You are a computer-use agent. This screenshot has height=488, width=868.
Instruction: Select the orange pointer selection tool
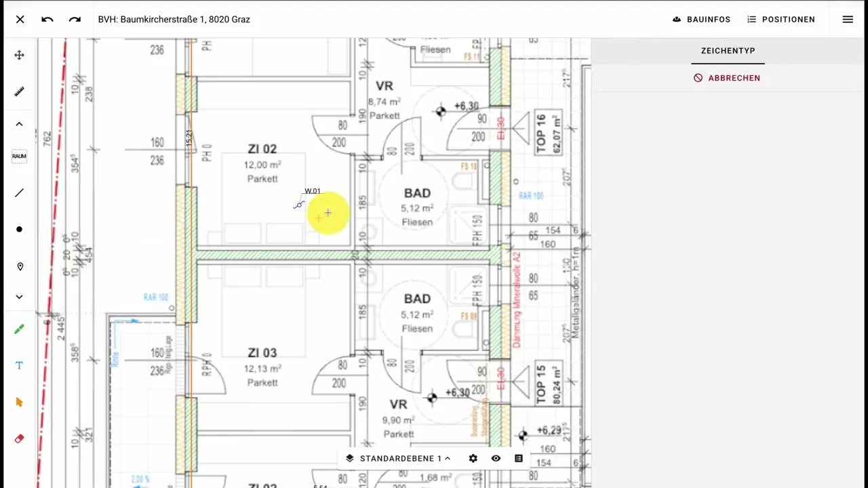coord(19,402)
